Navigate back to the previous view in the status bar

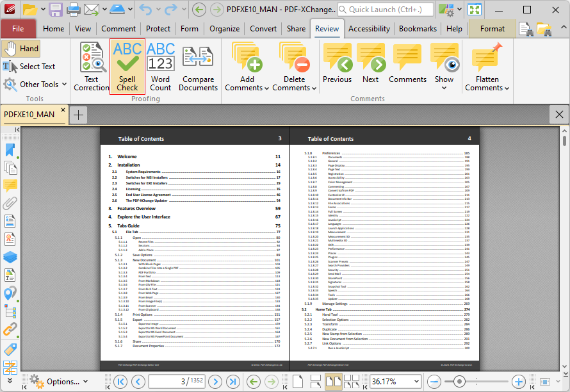click(x=254, y=382)
